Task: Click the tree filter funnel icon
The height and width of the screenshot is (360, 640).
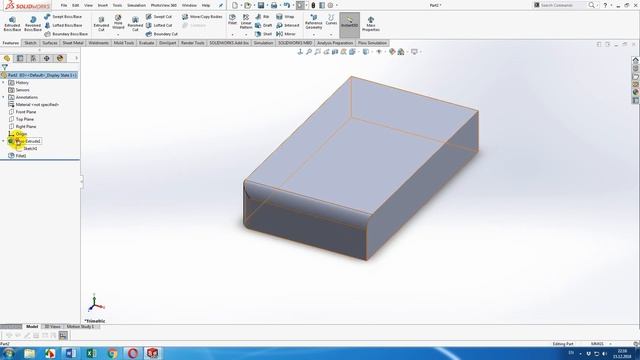Action: [4, 67]
